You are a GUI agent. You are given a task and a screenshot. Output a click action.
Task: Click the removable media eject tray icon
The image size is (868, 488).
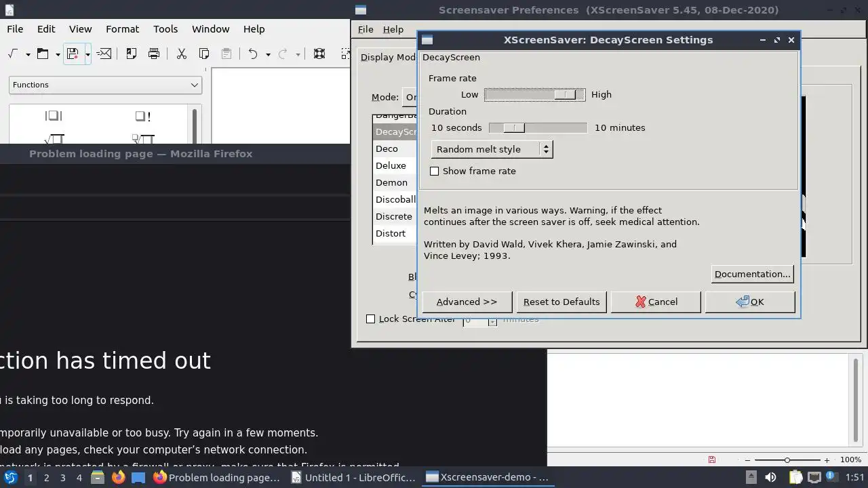point(751,477)
